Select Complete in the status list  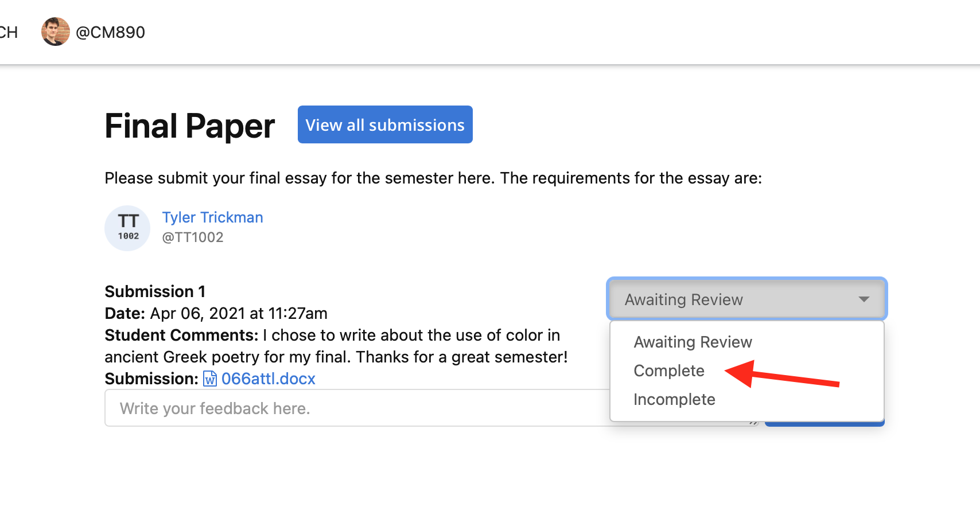669,370
